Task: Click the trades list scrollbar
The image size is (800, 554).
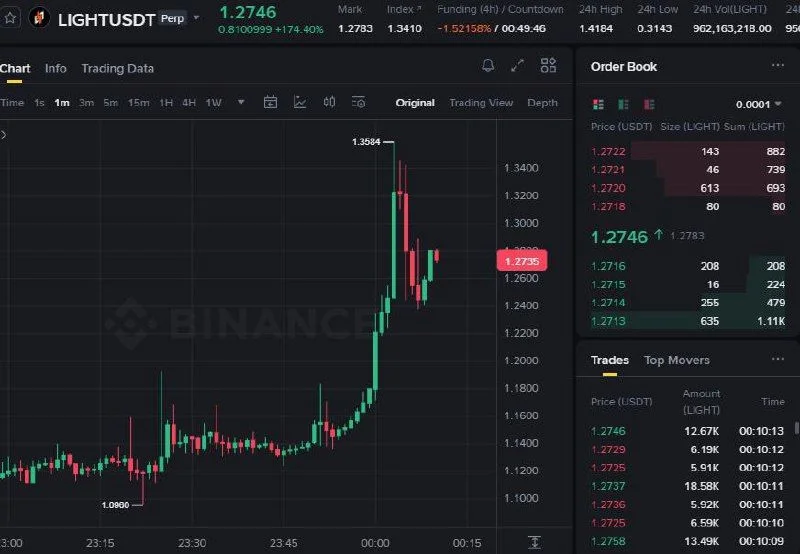Action: coord(796,428)
